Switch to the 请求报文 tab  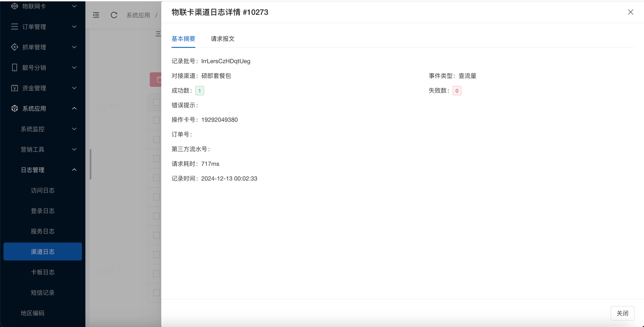pos(223,39)
